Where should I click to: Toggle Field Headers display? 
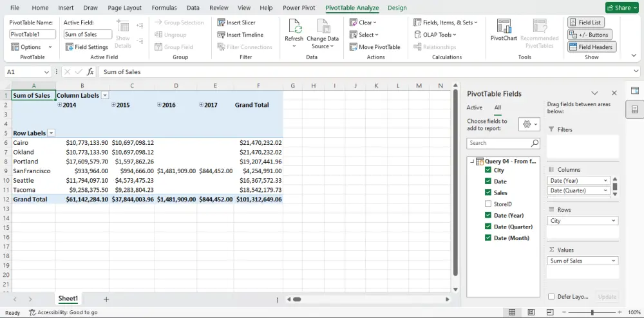(592, 47)
